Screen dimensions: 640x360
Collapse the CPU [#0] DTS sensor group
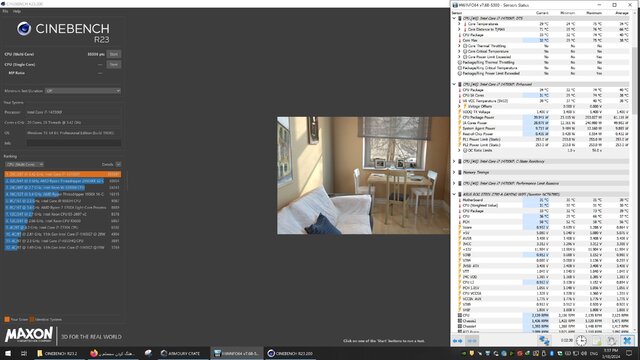click(x=454, y=18)
